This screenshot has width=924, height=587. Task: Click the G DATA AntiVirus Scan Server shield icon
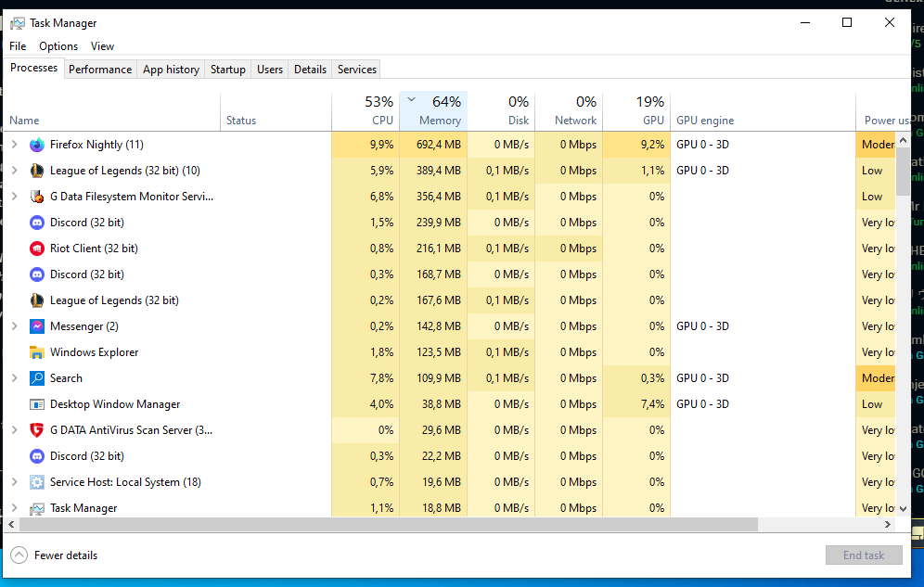pos(36,429)
